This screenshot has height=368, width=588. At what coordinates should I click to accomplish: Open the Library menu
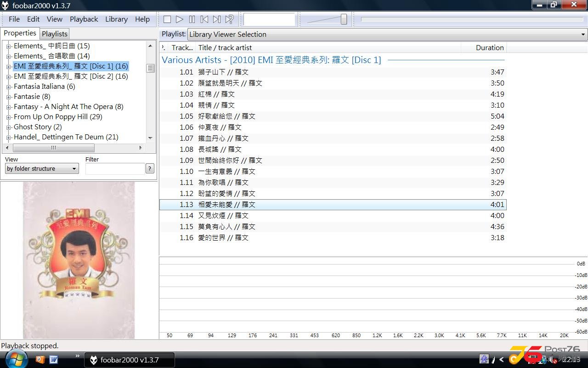(x=116, y=19)
